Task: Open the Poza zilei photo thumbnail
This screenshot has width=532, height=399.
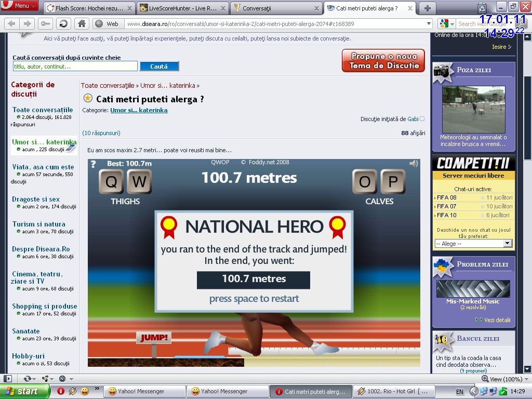Action: click(x=473, y=109)
